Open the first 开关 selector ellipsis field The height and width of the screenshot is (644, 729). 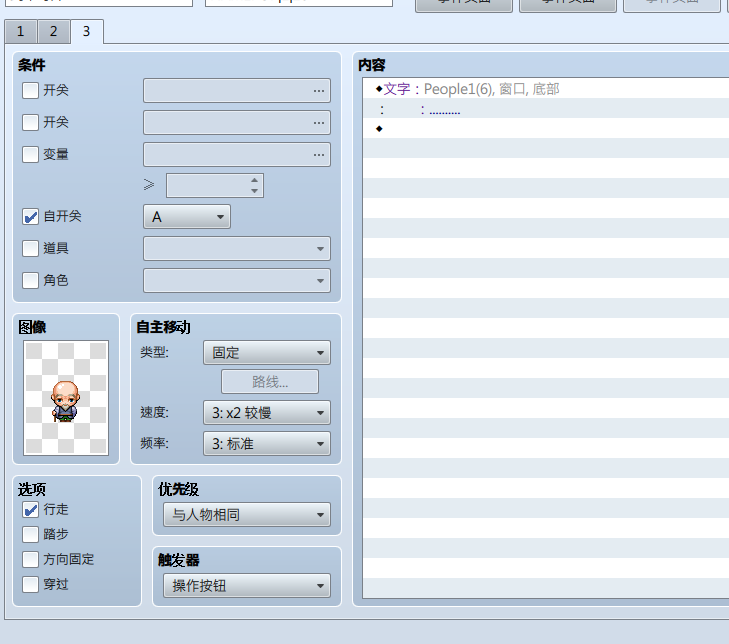click(237, 91)
